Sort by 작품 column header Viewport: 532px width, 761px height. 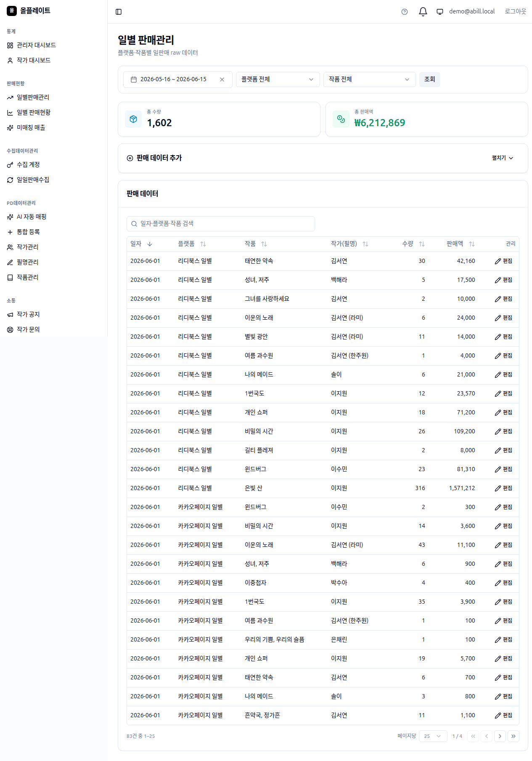256,244
